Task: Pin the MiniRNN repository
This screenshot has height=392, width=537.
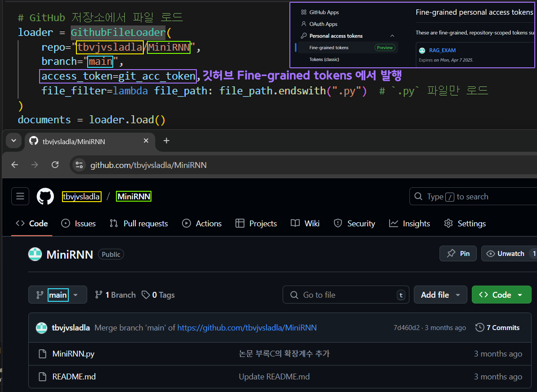Action: [458, 254]
